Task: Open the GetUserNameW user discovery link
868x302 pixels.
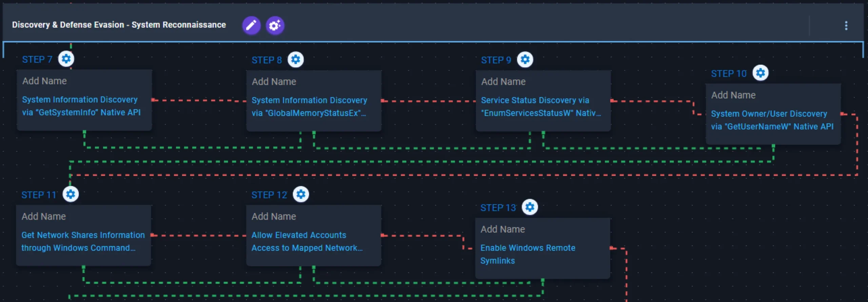Action: [772, 120]
